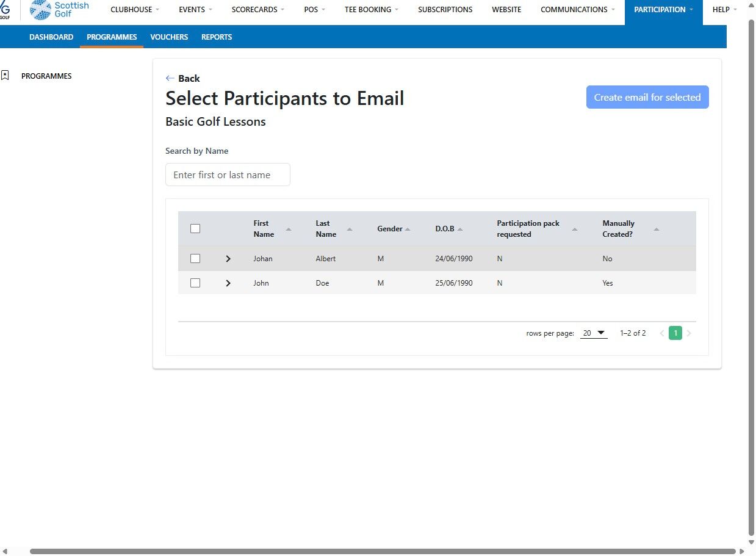Open the Subscriptions menu item

[x=445, y=10]
